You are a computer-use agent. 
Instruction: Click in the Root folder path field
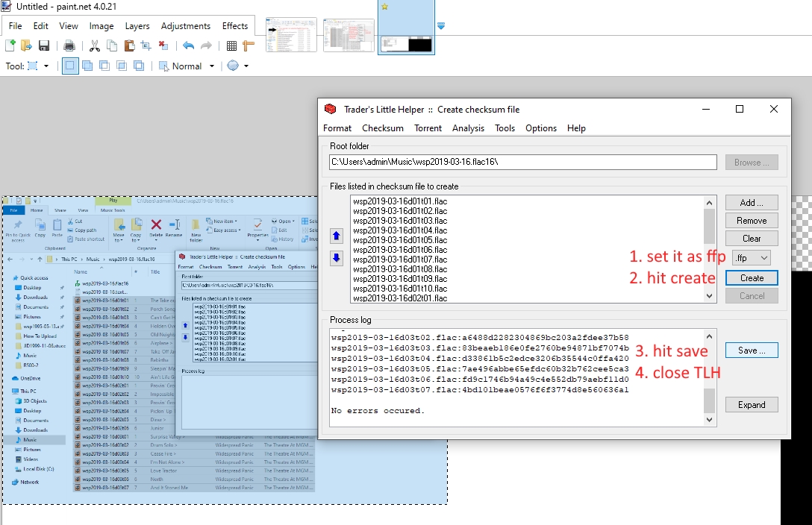523,162
